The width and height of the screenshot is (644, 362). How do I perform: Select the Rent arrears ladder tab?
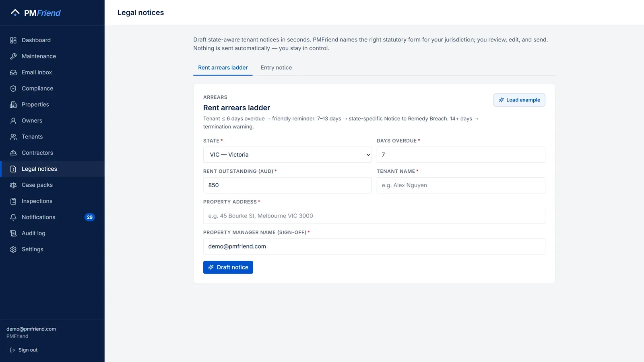pyautogui.click(x=223, y=68)
